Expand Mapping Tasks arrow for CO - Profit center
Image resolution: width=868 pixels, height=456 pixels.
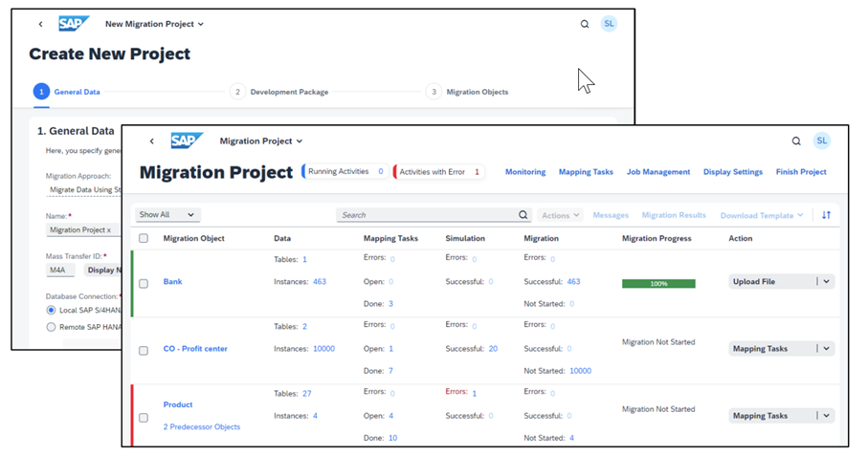point(827,349)
